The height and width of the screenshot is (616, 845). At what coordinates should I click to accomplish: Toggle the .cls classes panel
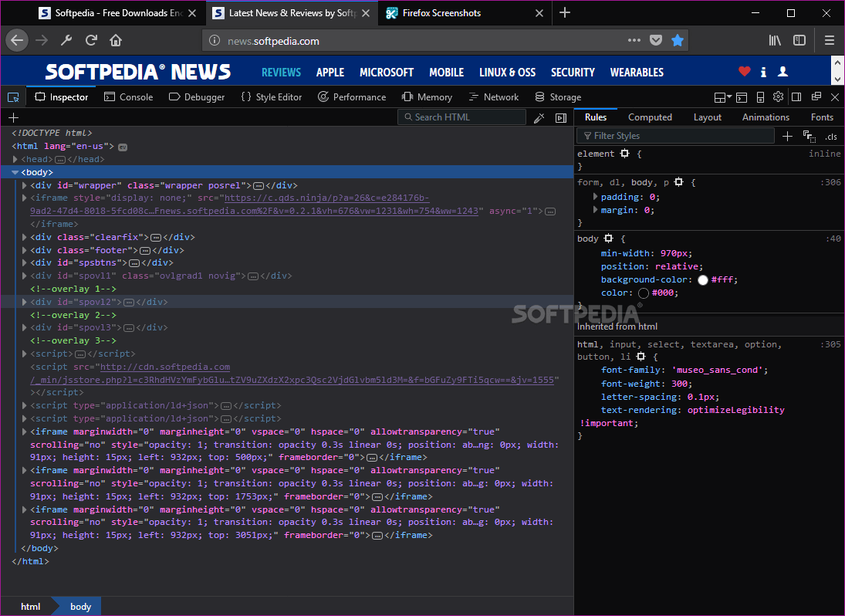pyautogui.click(x=831, y=137)
